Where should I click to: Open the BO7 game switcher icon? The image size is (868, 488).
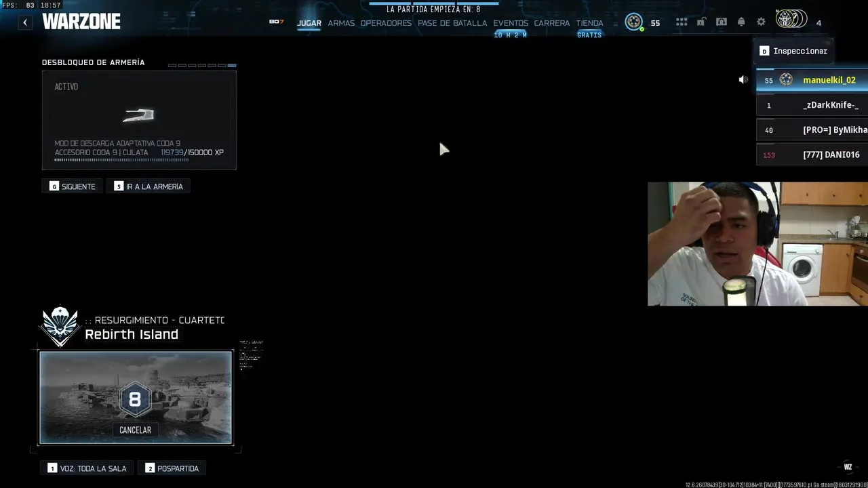pyautogui.click(x=276, y=22)
